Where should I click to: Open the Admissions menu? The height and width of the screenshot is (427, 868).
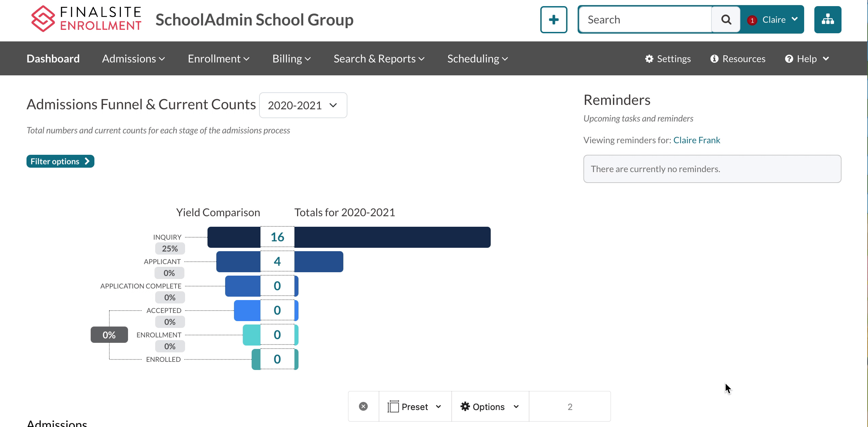[133, 59]
